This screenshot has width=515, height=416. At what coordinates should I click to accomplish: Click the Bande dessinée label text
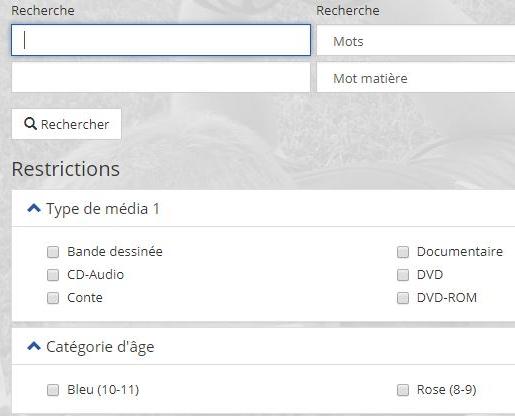click(115, 252)
